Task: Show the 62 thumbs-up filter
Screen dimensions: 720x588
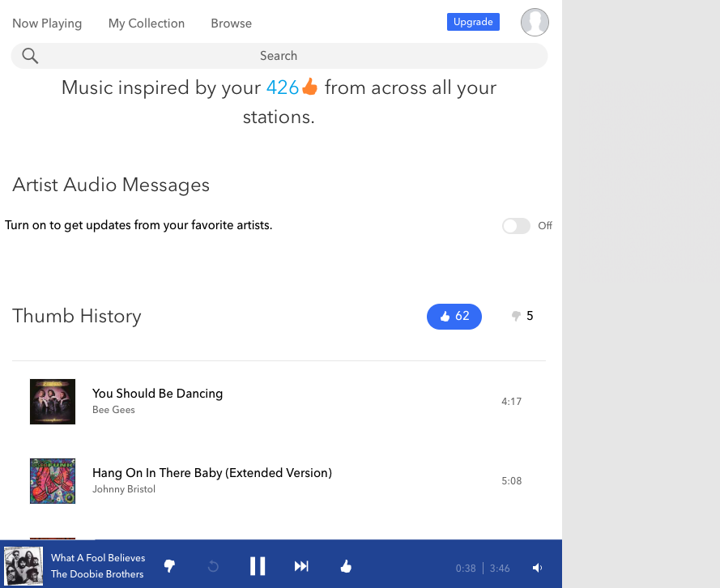Action: 454,316
